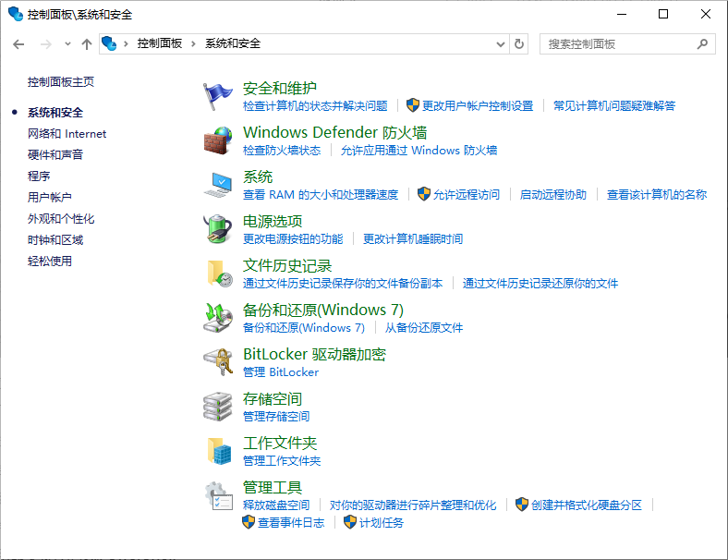Click 管理工作文件夹 link
Viewport: 728px width, 560px height.
282,460
